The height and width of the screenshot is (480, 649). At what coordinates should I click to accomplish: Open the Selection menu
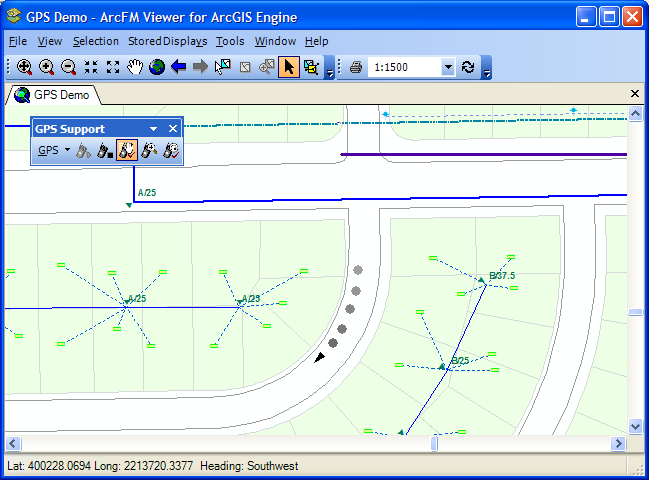click(x=95, y=41)
